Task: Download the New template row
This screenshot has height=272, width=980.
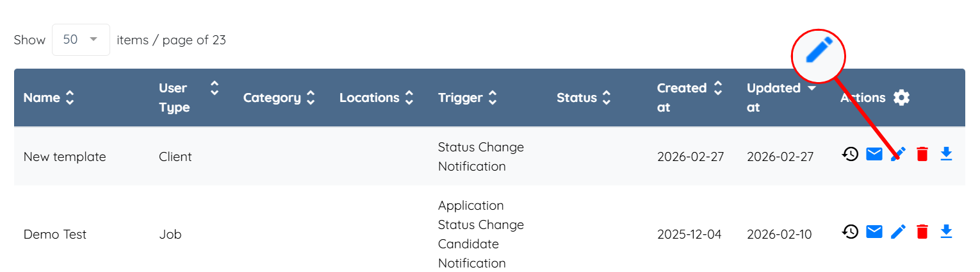Action: tap(946, 154)
